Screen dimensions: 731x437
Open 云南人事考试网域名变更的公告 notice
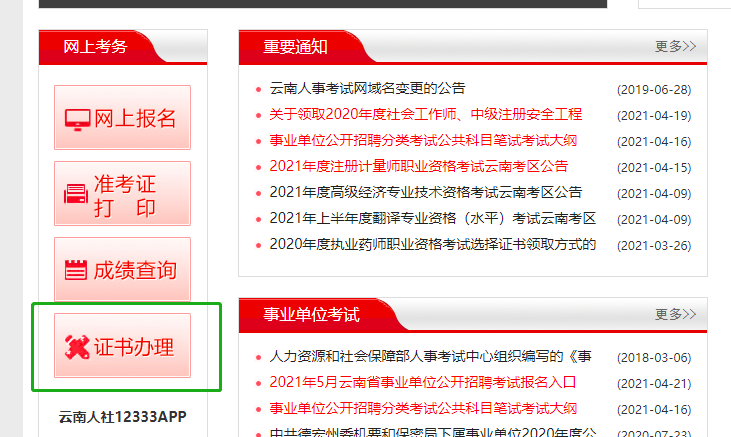367,88
